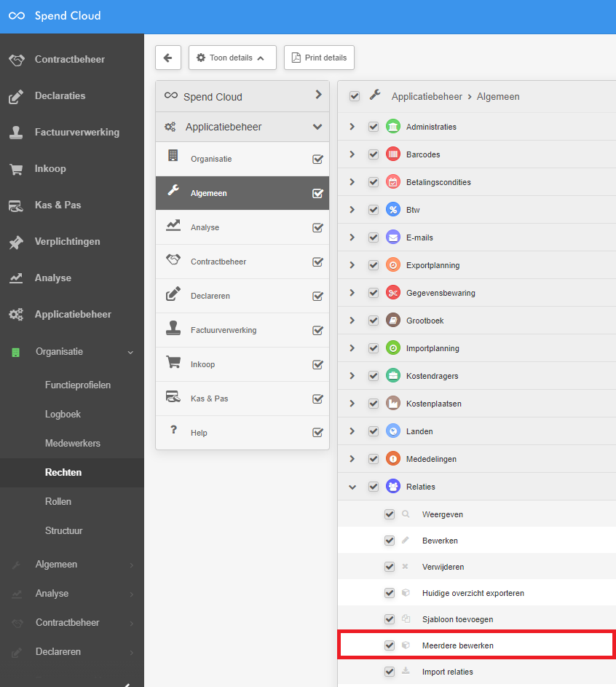Click the Kas & Pas card icon in sidebar

click(16, 205)
